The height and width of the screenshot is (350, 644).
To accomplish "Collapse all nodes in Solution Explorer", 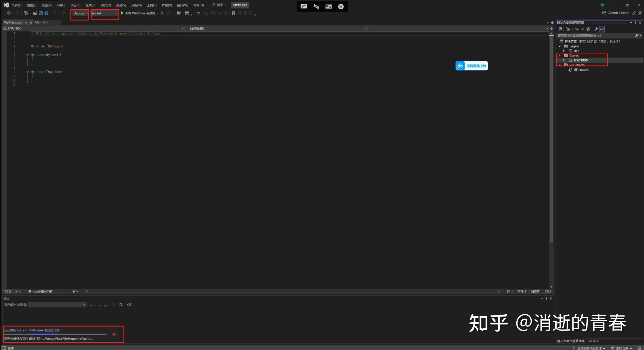I will point(583,29).
